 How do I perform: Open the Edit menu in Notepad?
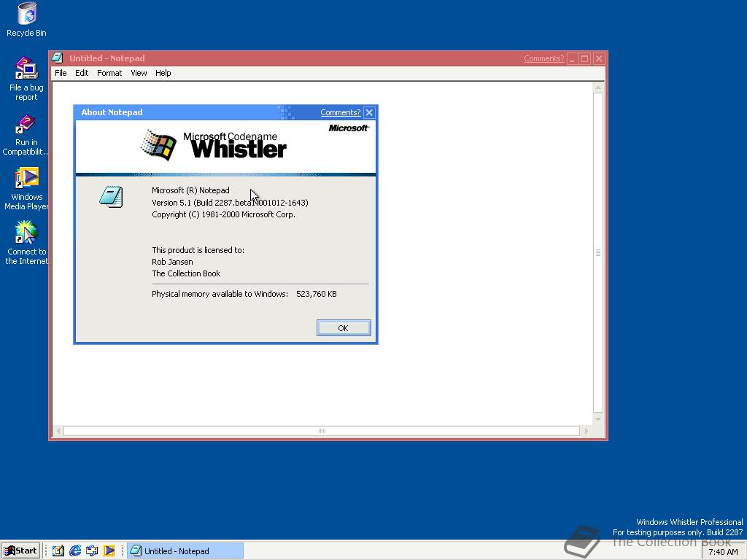tap(82, 73)
